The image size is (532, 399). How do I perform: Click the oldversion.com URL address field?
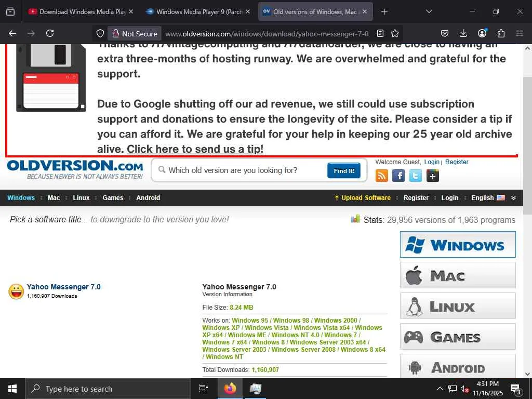(x=267, y=34)
